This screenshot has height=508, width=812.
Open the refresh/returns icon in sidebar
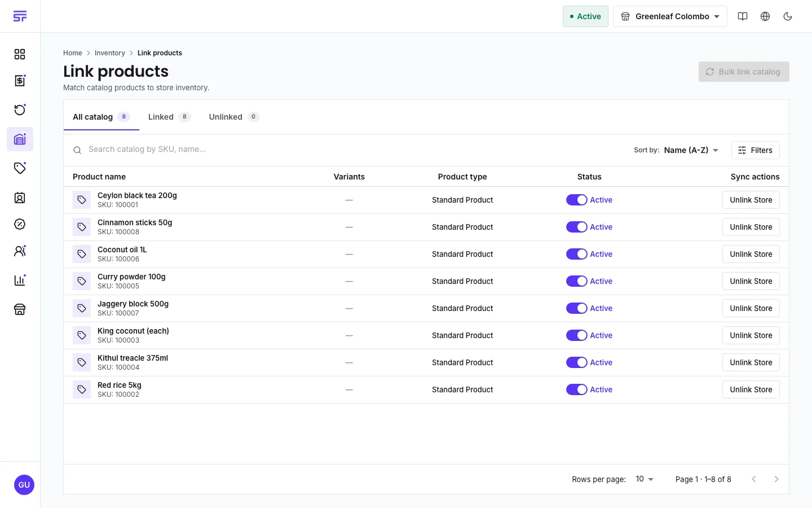(x=20, y=110)
